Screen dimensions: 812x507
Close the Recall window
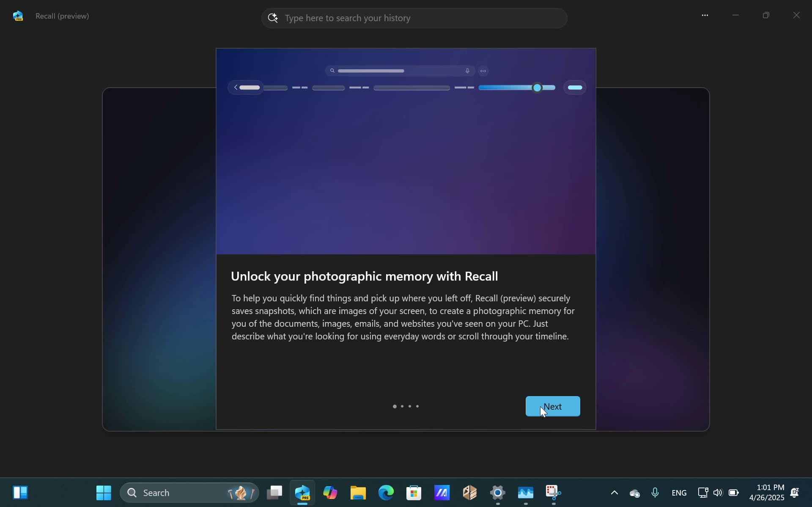pyautogui.click(x=796, y=15)
